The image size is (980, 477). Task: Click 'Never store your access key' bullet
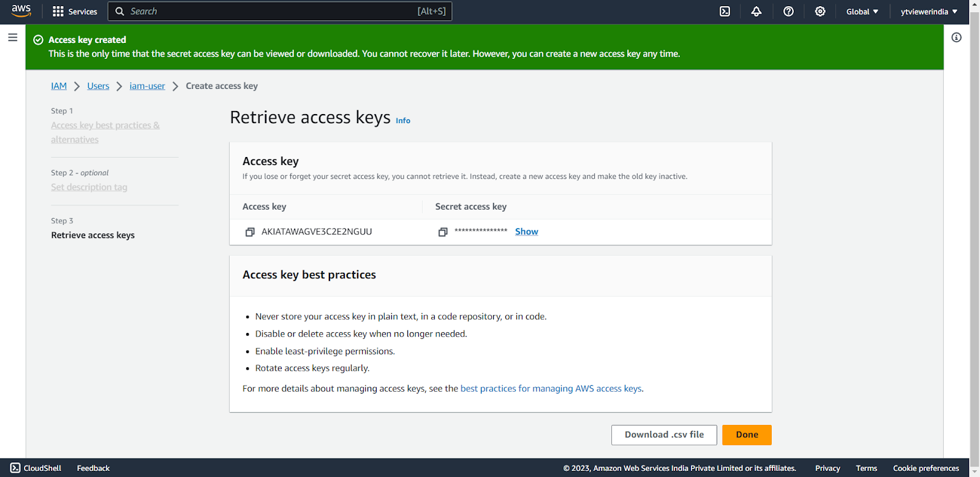tap(401, 317)
